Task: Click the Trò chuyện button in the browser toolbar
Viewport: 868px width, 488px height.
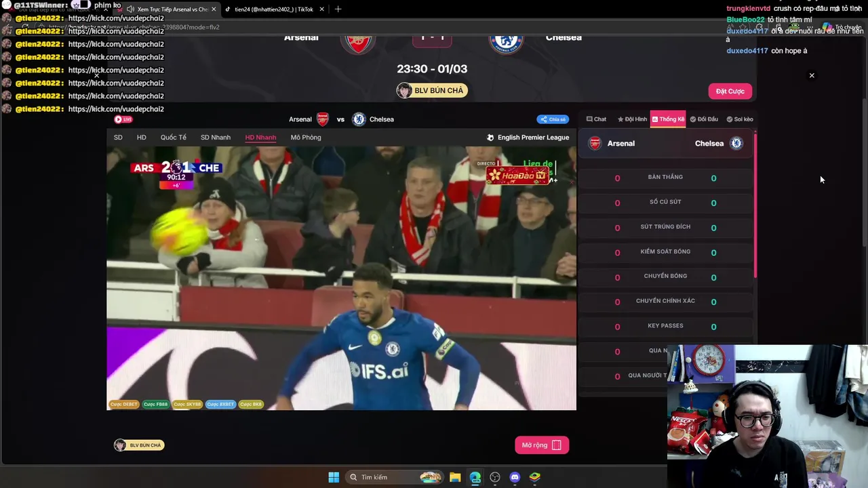Action: click(841, 27)
